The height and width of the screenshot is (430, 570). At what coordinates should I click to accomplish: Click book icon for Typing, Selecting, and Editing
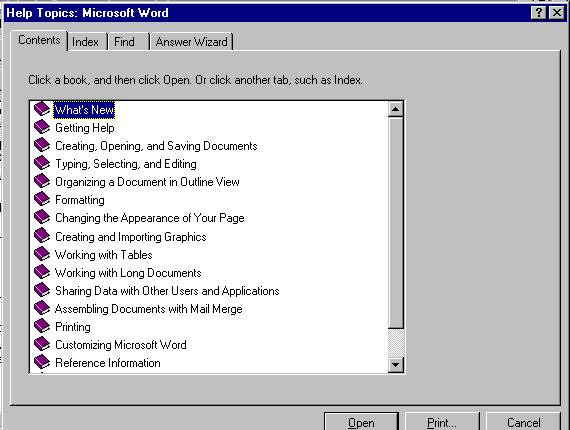click(x=42, y=163)
